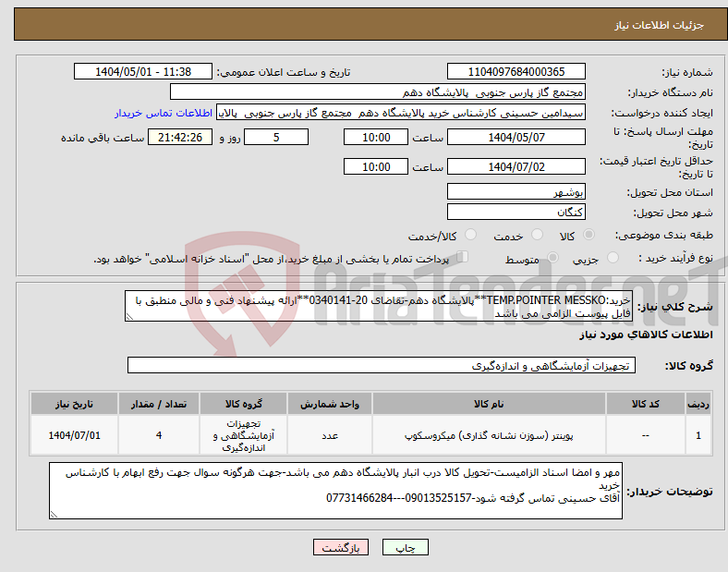
Task: Click response deadline date 1404/05/07
Action: tap(516, 138)
